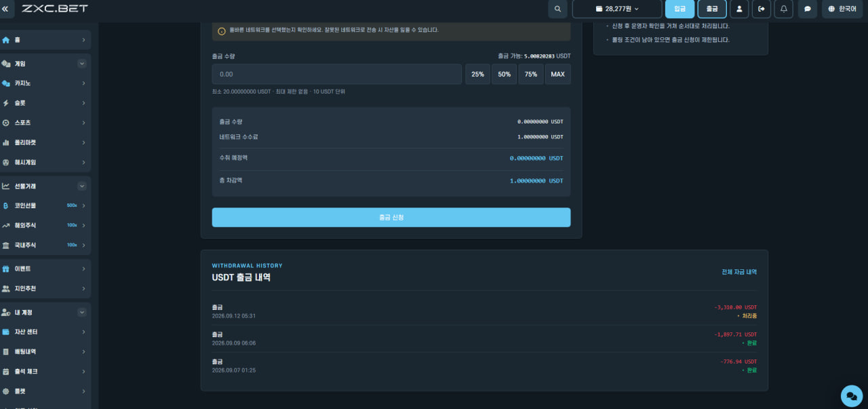This screenshot has height=409, width=868.
Task: Open the user profile icon
Action: point(738,9)
